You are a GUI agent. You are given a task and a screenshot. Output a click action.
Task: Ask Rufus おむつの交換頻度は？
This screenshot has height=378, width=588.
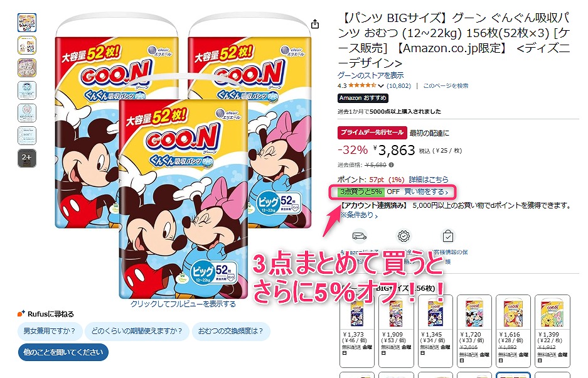pos(231,331)
